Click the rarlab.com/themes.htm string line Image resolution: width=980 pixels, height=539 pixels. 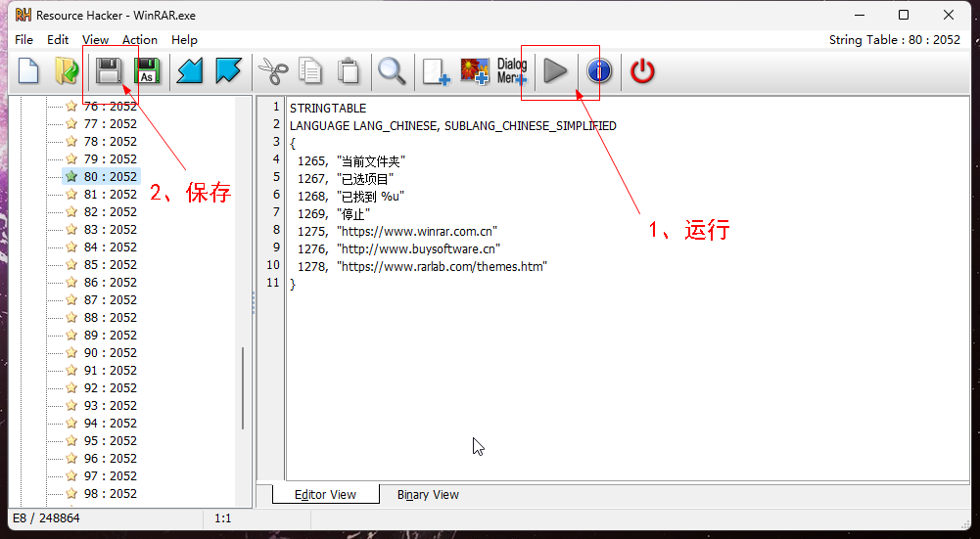(423, 266)
